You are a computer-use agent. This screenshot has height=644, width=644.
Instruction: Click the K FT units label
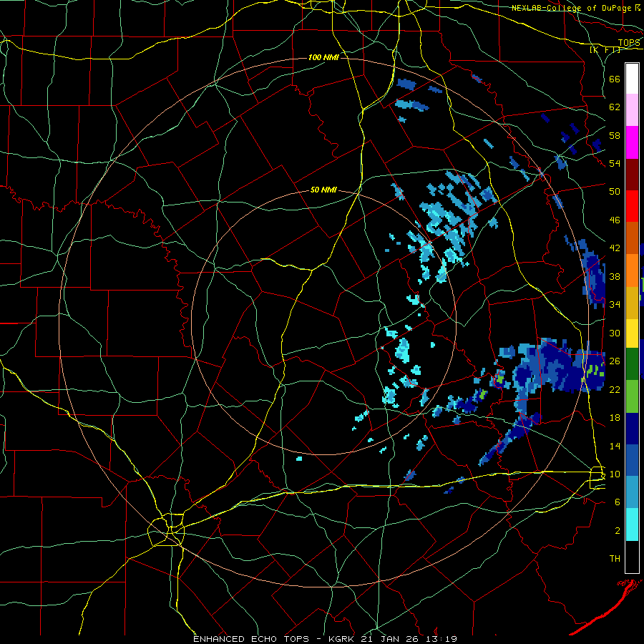605,50
